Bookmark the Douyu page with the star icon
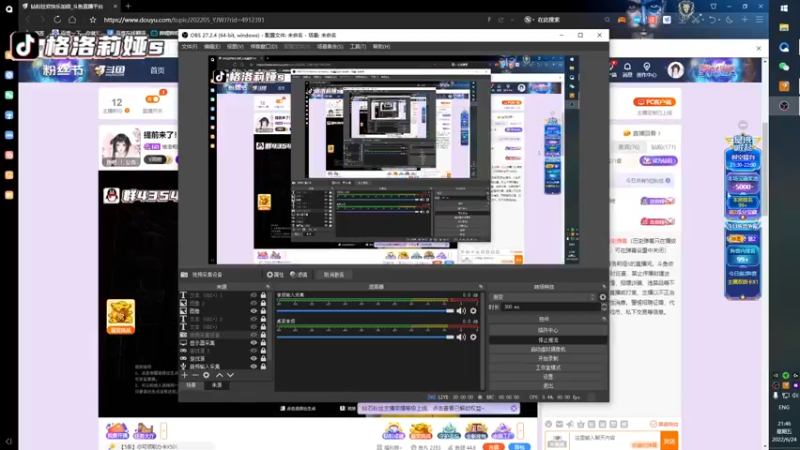 point(92,19)
